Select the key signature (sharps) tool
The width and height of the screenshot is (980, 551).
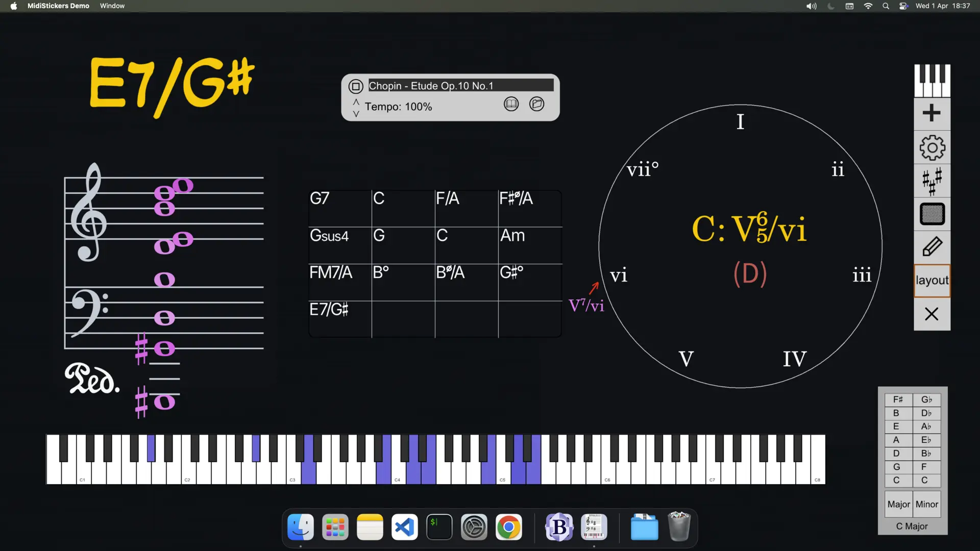[932, 181]
